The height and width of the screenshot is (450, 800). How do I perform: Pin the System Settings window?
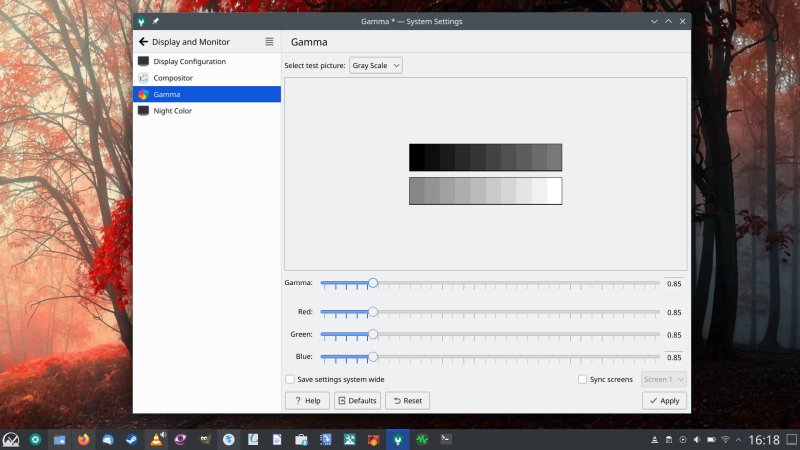156,21
